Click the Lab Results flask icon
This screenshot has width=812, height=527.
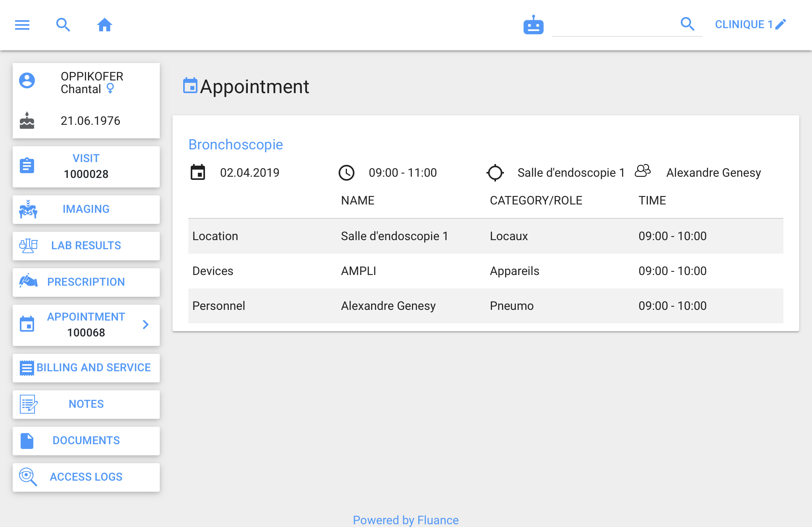(x=28, y=246)
